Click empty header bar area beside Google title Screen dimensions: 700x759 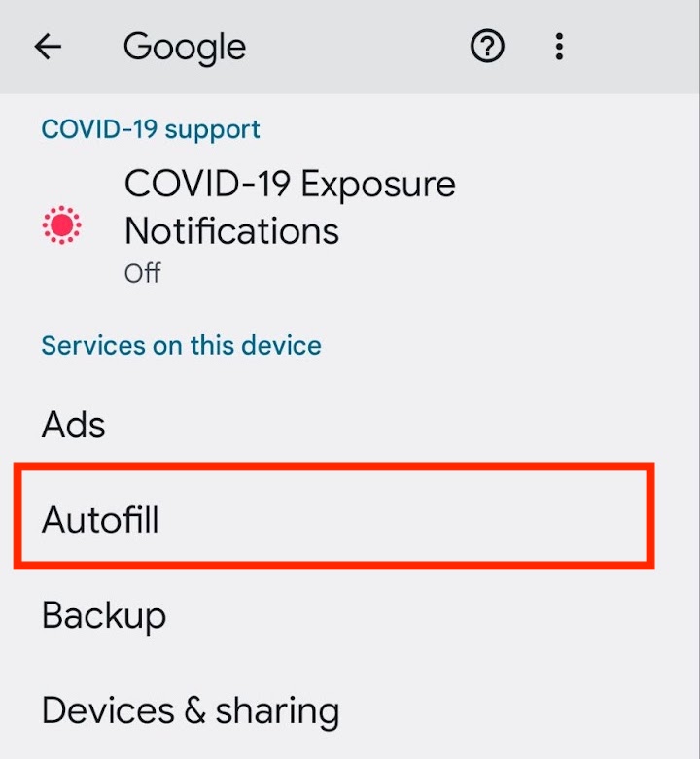(x=358, y=47)
